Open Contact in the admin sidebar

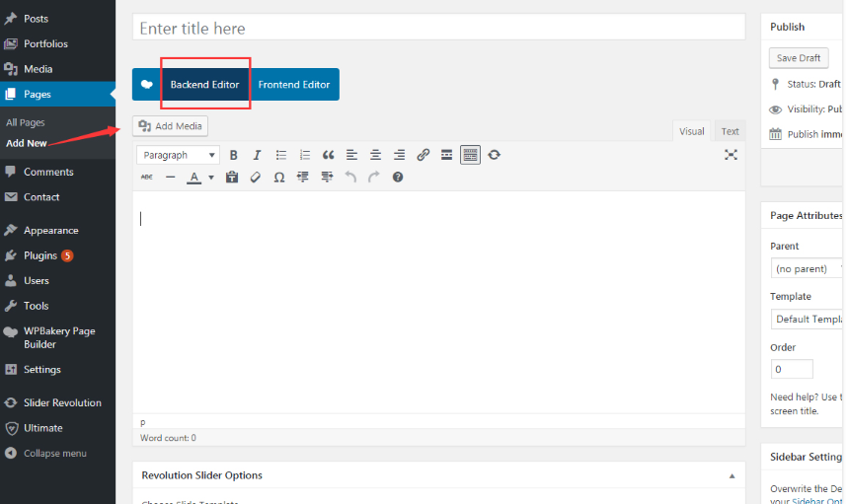(41, 197)
